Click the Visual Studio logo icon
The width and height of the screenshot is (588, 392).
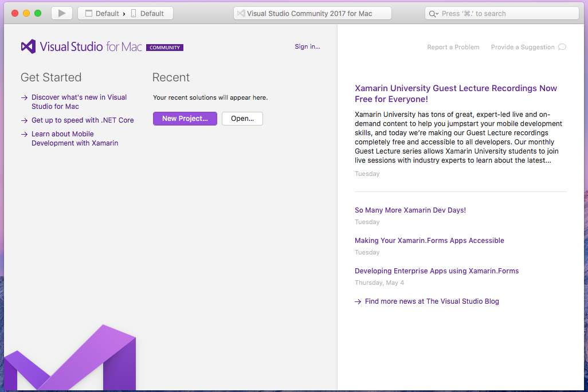28,47
